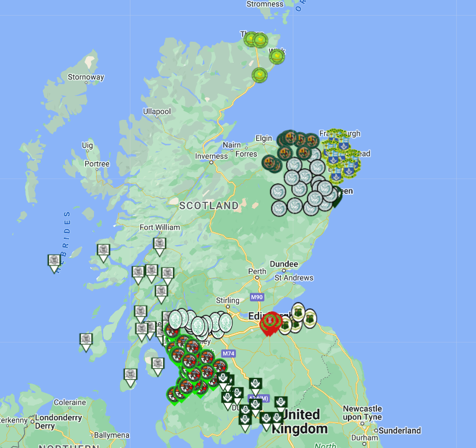Select the Ullapool town label

tap(157, 111)
